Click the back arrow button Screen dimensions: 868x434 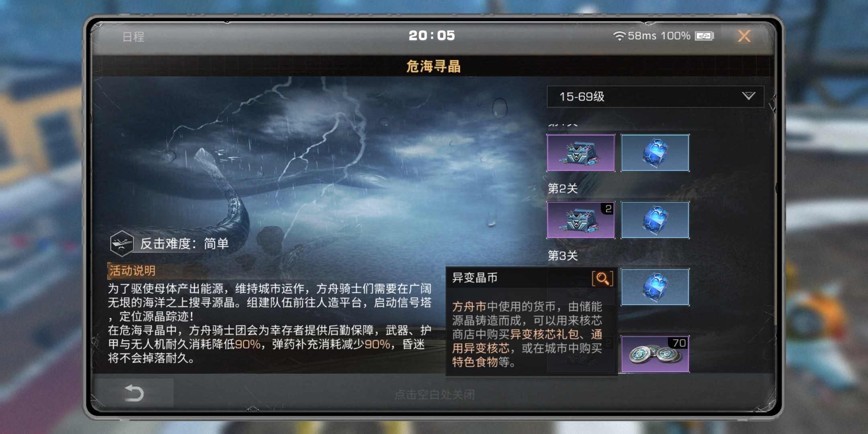[134, 393]
